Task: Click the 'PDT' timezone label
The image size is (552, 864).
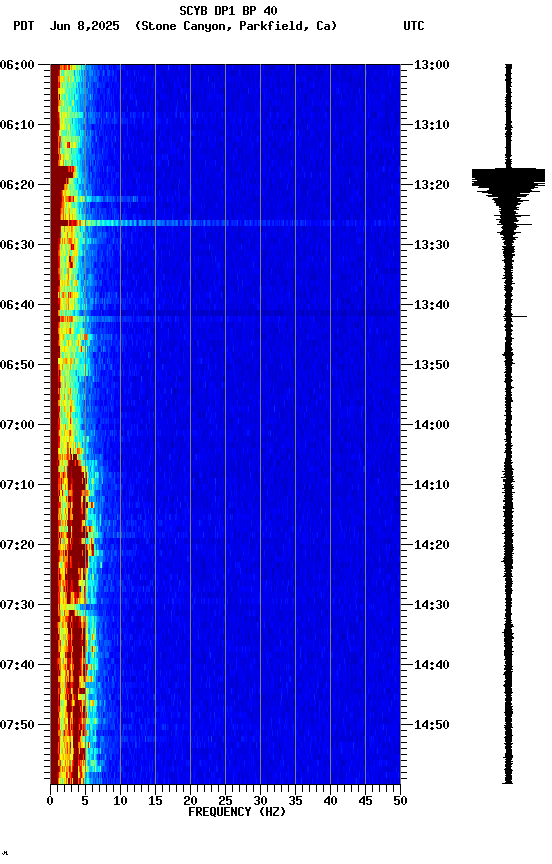Action: (x=24, y=26)
